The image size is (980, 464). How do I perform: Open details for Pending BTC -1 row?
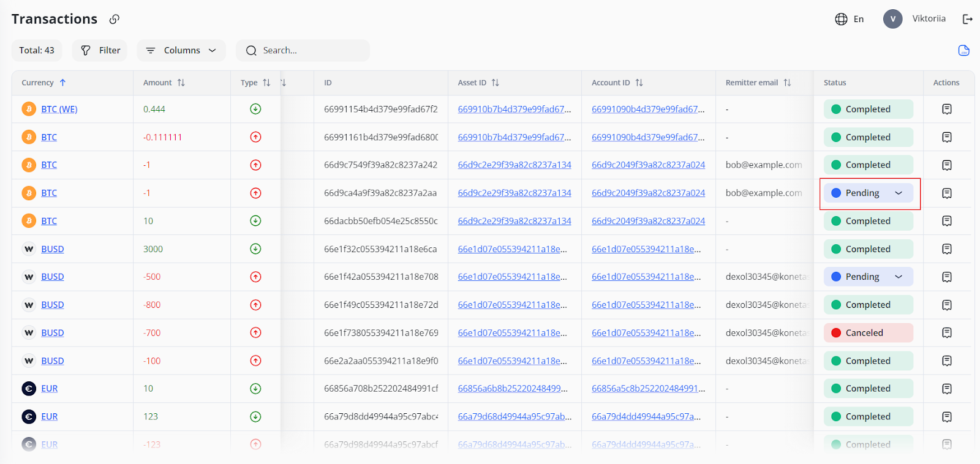click(947, 193)
